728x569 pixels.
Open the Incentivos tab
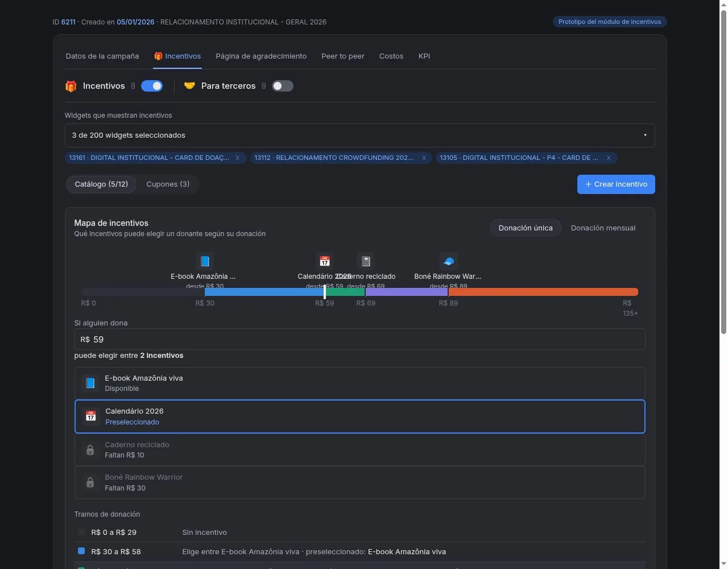(177, 56)
